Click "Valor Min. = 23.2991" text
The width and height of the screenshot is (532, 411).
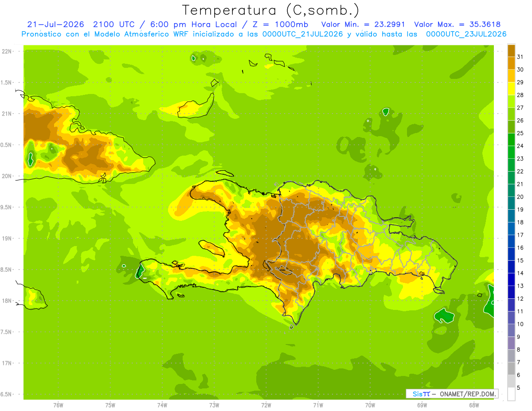pyautogui.click(x=363, y=24)
